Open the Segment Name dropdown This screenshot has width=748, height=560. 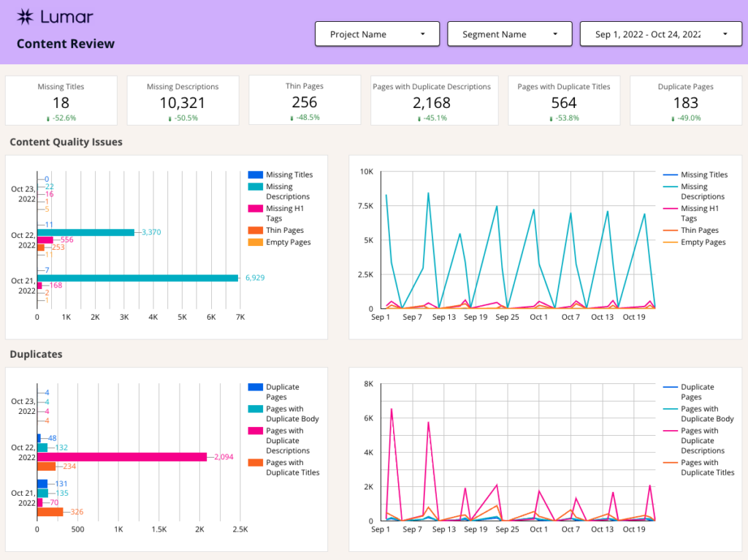coord(509,34)
